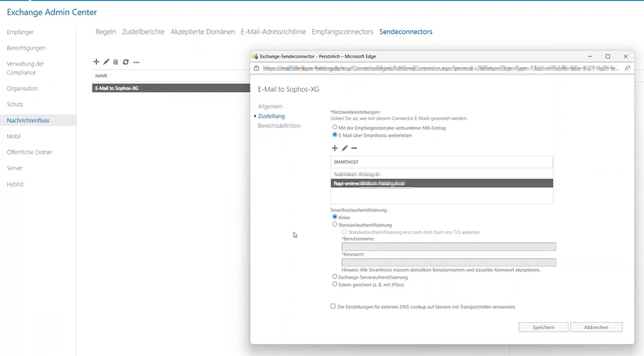Select MX-Eintrag der Empfängerdomäne radio option
644x356 pixels.
pyautogui.click(x=335, y=127)
